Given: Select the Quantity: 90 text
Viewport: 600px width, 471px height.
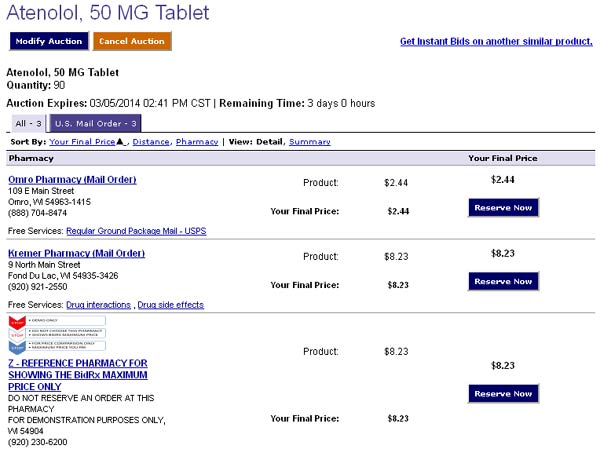Looking at the screenshot, I should [x=36, y=85].
